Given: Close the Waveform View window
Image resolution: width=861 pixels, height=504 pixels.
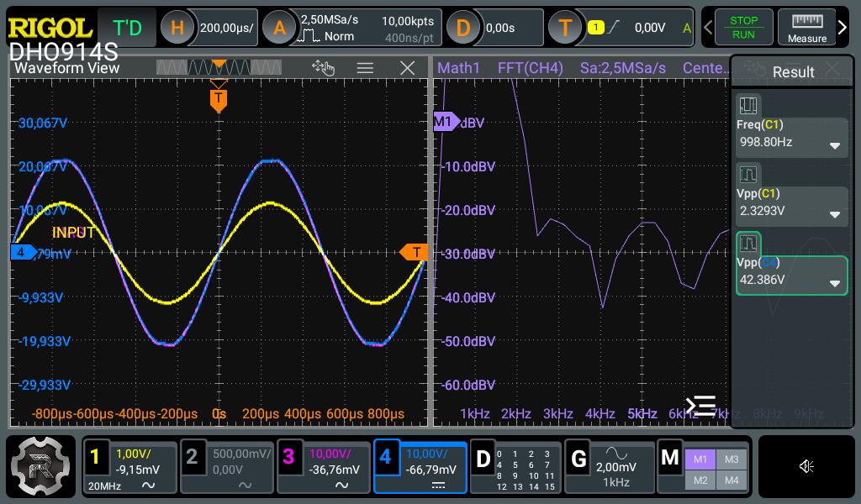Looking at the screenshot, I should 408,68.
